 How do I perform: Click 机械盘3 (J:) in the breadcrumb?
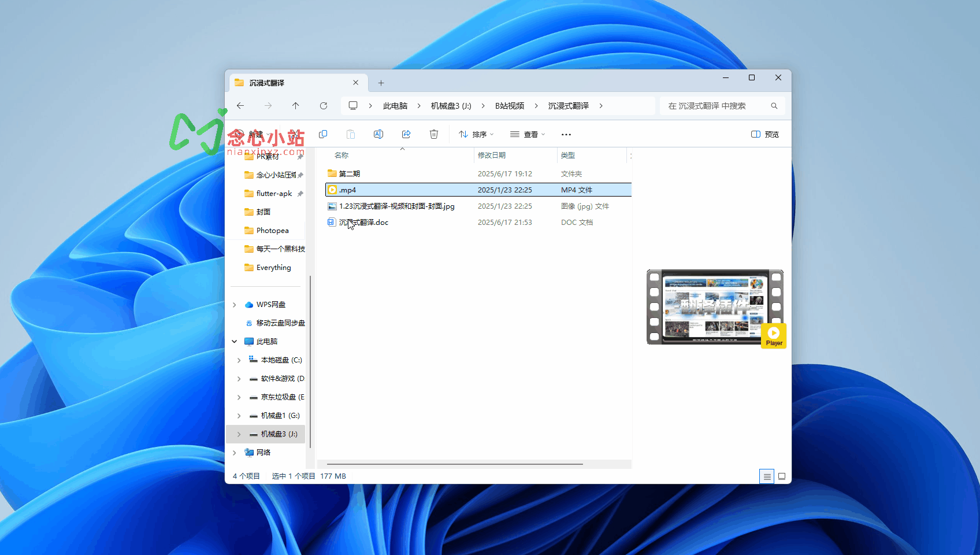(451, 106)
